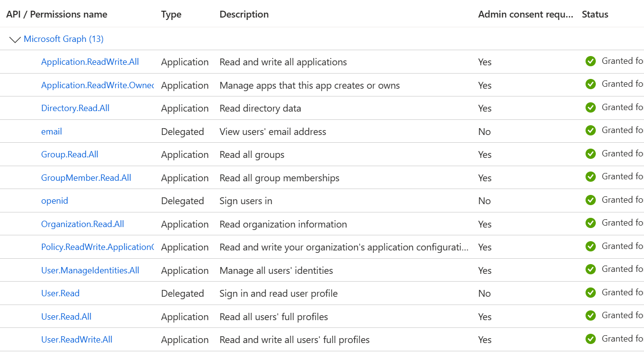Click the granted status icon beside User.Read
The image size is (644, 363).
tap(590, 292)
